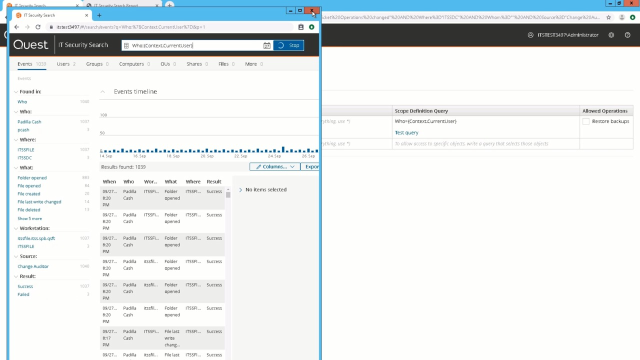Collapse the Source facet group
Image resolution: width=640 pixels, height=360 pixels.
tap(16, 256)
